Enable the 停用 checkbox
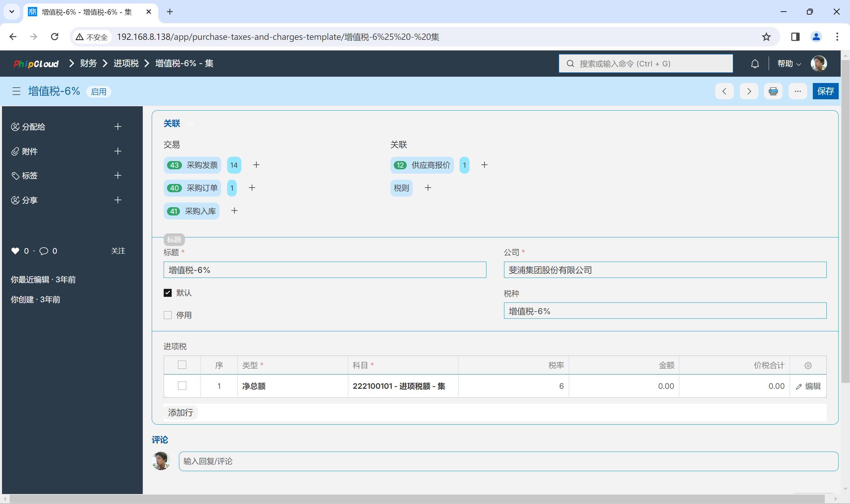Image resolution: width=850 pixels, height=504 pixels. tap(168, 315)
